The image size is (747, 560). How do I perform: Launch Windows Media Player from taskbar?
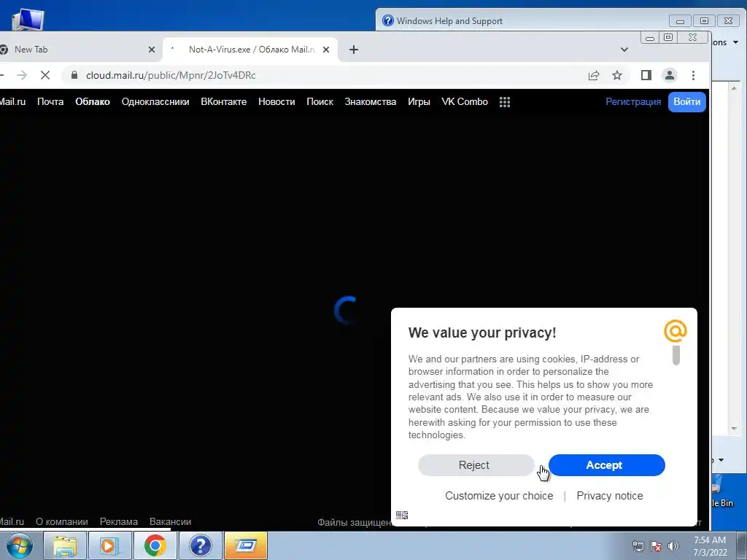pos(109,545)
